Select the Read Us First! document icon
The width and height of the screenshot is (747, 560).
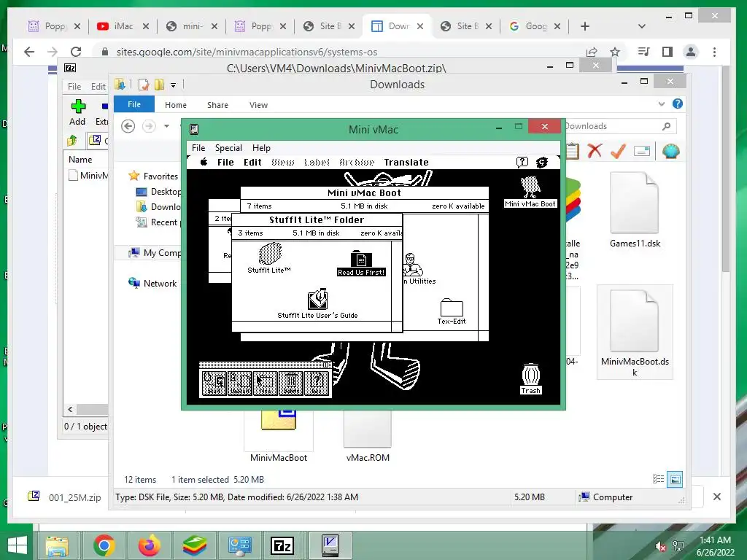(x=361, y=262)
